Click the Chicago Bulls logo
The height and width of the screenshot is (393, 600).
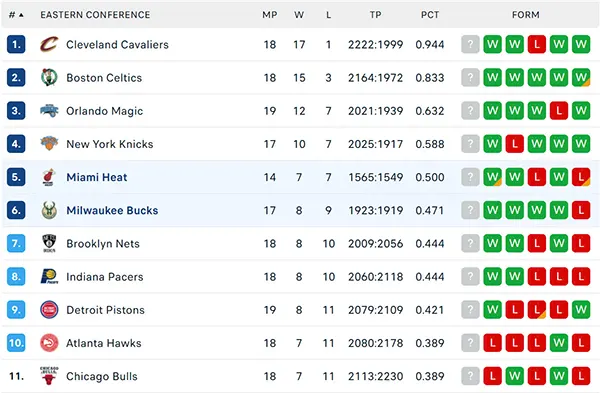49,376
